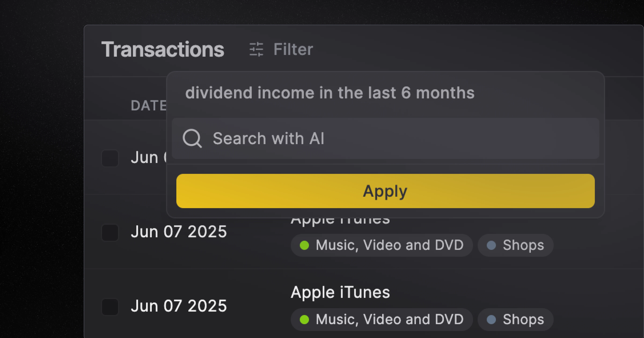
Task: Click the Filter sliders icon
Action: [256, 49]
